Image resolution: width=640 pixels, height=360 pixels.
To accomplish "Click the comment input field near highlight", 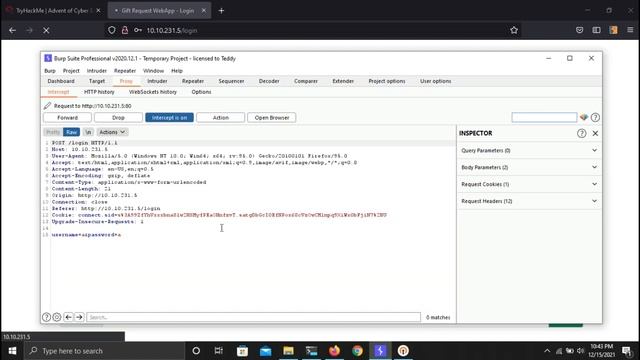I will [x=544, y=118].
